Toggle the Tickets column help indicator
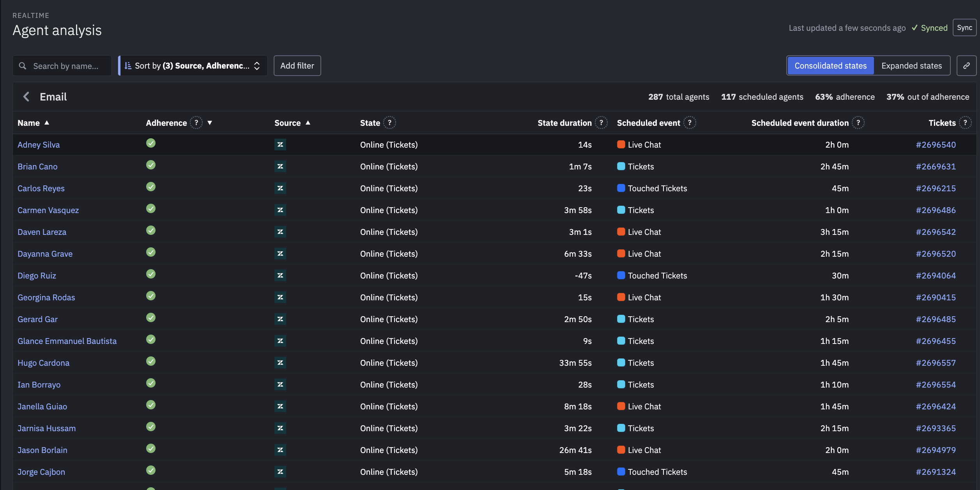The width and height of the screenshot is (980, 490). pyautogui.click(x=965, y=122)
